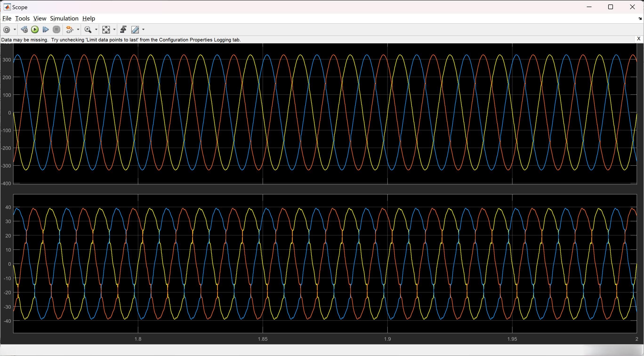Click the 1.95 time axis tick label

512,339
